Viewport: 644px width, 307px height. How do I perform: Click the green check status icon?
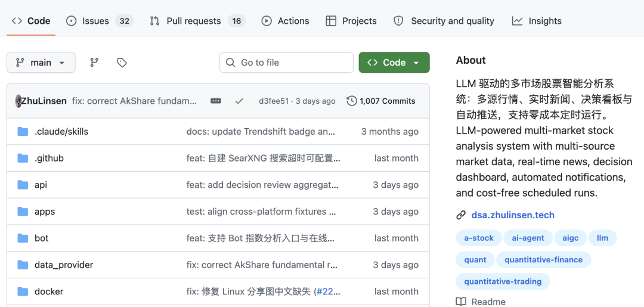239,101
